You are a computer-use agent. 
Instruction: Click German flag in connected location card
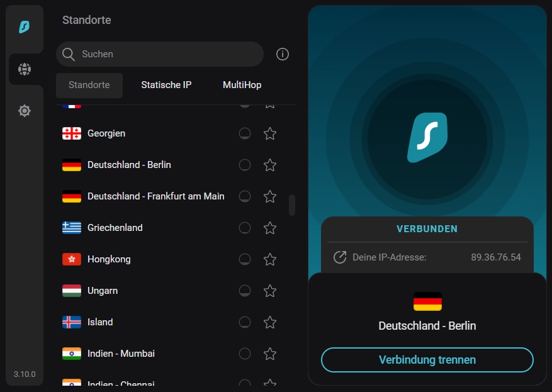click(427, 301)
